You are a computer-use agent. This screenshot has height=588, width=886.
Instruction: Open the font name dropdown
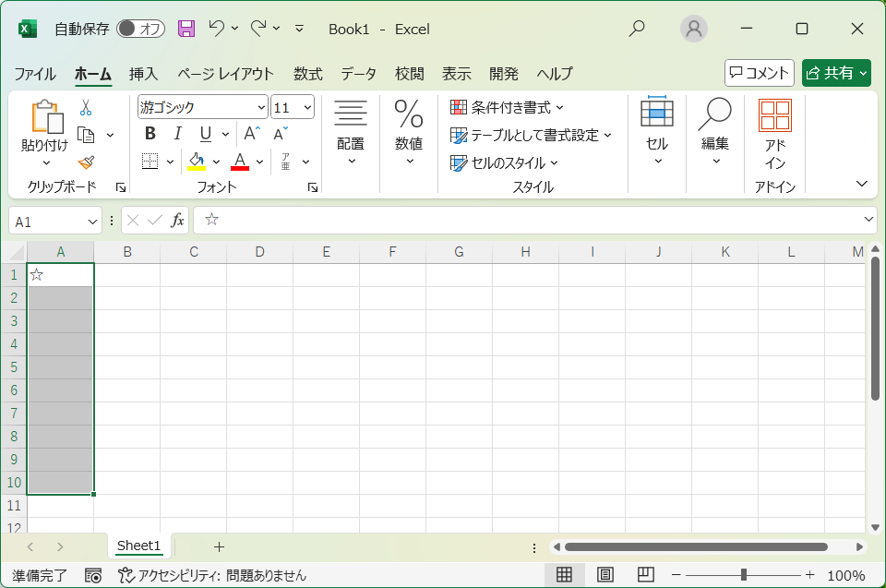pyautogui.click(x=261, y=107)
